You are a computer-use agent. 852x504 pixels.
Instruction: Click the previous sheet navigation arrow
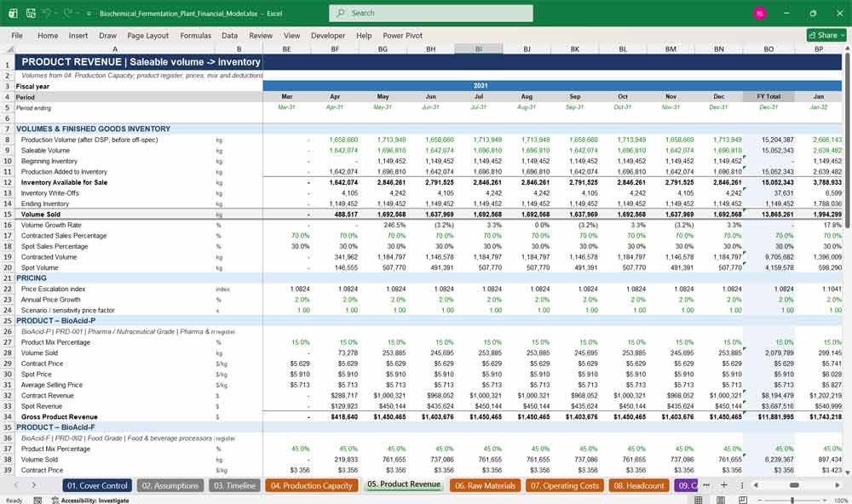(x=15, y=485)
